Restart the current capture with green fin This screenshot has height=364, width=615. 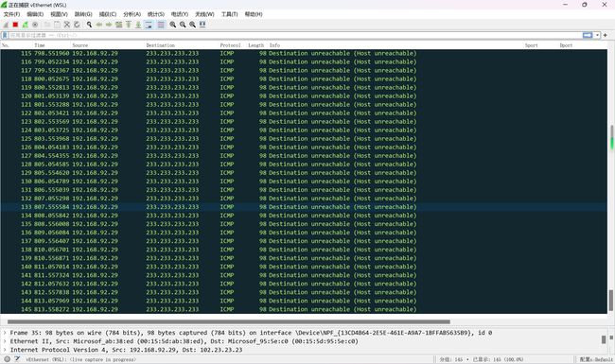tap(26, 25)
